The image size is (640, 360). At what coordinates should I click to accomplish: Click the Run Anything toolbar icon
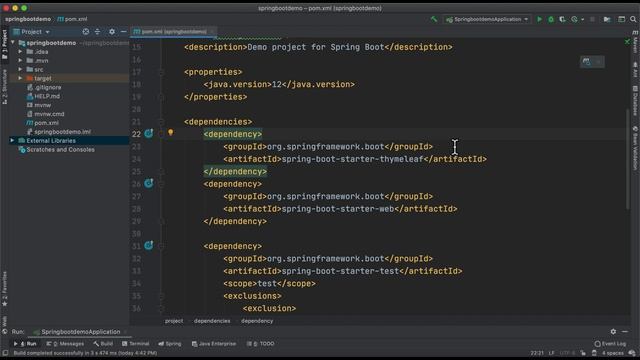(x=621, y=19)
